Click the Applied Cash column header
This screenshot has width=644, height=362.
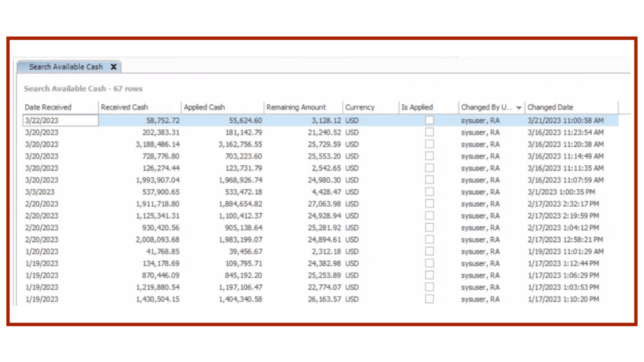pyautogui.click(x=204, y=107)
